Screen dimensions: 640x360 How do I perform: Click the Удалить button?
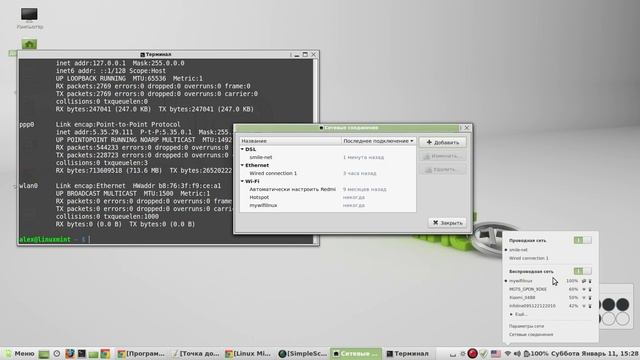(443, 169)
